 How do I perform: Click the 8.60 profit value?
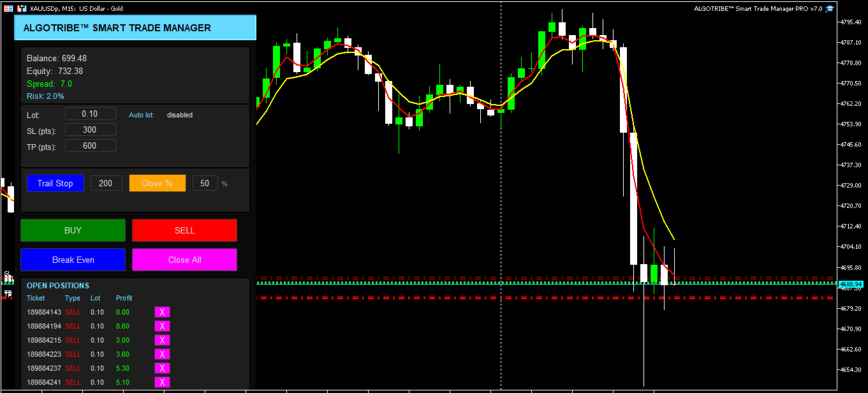(x=122, y=326)
